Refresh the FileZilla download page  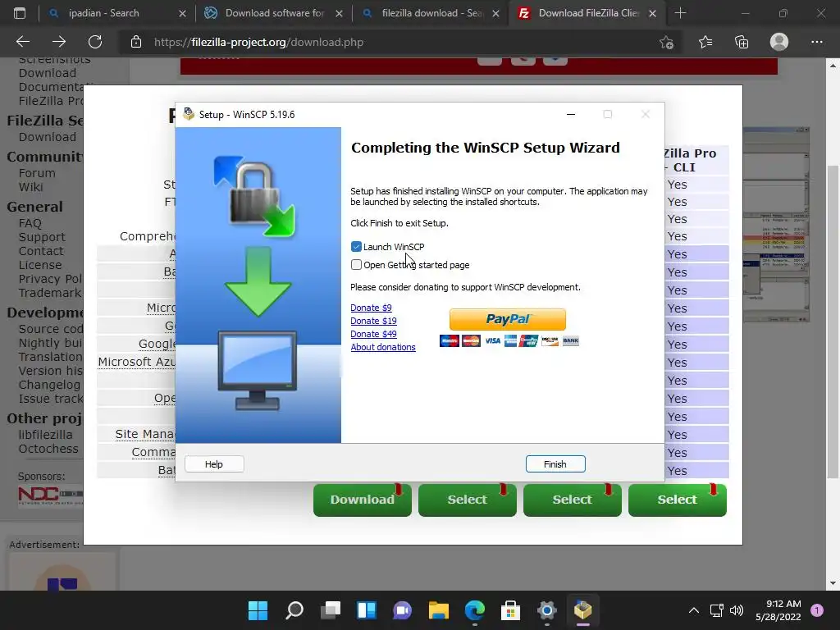pos(95,42)
